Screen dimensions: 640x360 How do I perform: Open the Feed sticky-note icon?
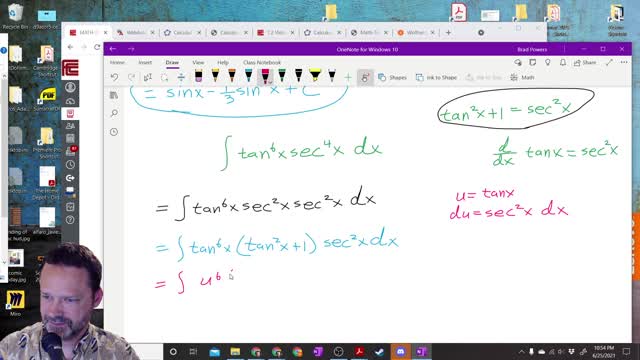click(x=533, y=62)
